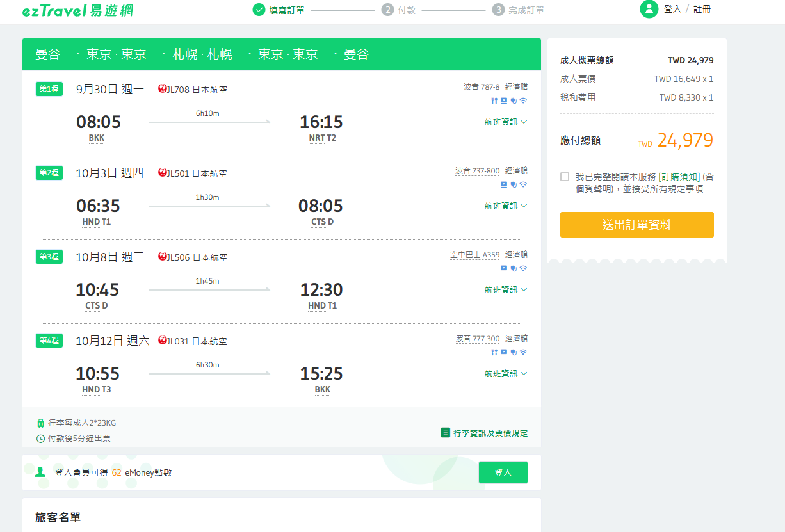Click the green luggage allowance icon

(40, 423)
